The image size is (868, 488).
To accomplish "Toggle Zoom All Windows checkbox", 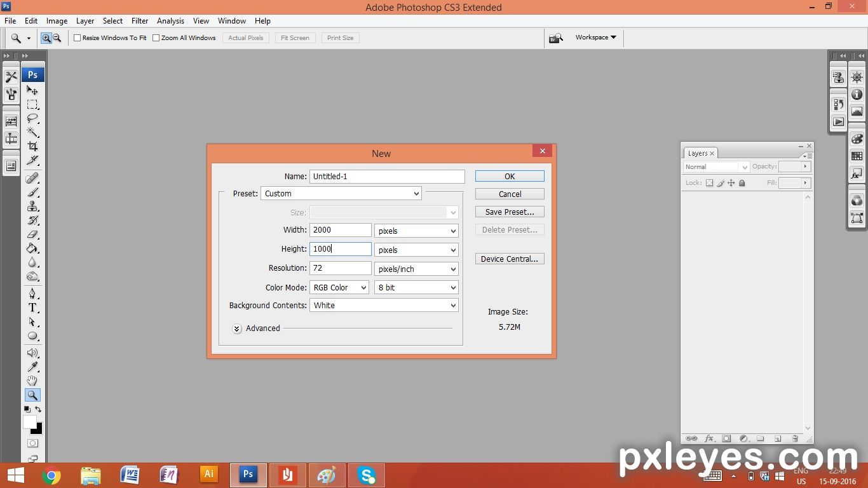I will pos(156,38).
